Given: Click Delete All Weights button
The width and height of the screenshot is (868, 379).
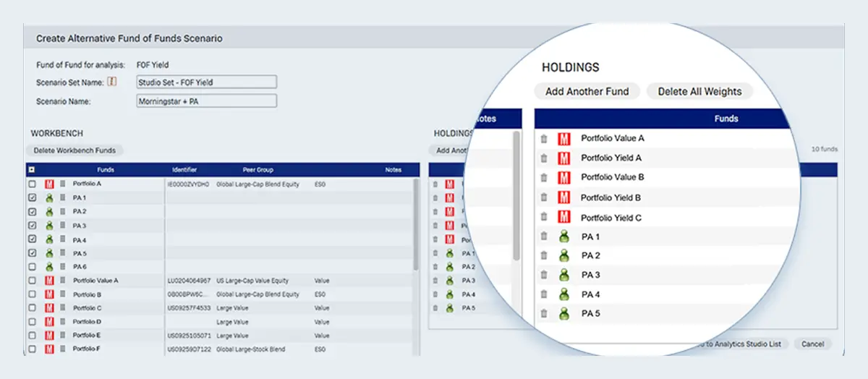Looking at the screenshot, I should [x=699, y=92].
